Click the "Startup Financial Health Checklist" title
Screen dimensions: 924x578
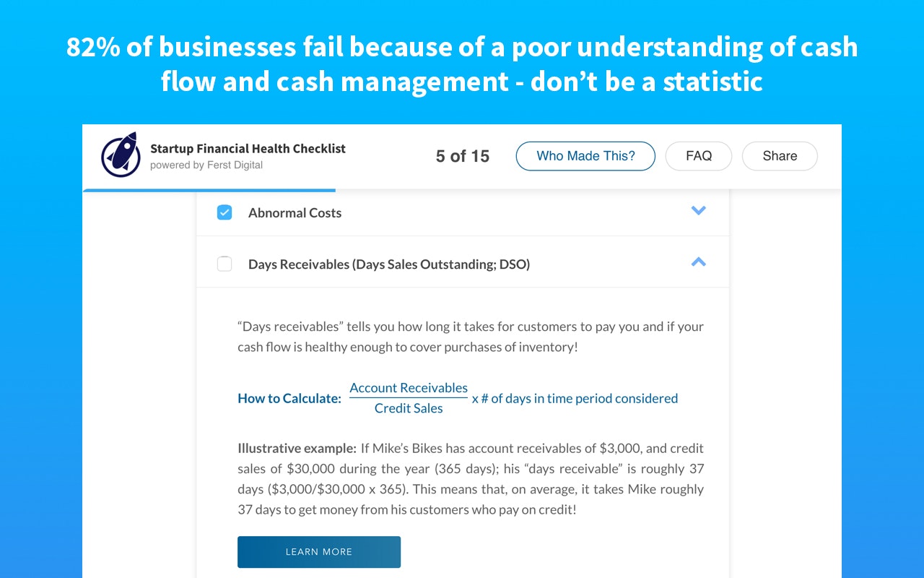[x=248, y=147]
